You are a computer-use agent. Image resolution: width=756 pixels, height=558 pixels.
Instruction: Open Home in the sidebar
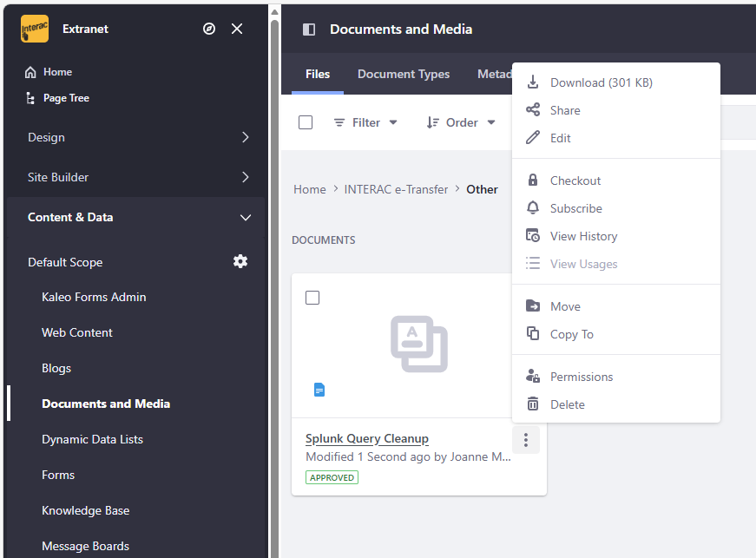(58, 72)
